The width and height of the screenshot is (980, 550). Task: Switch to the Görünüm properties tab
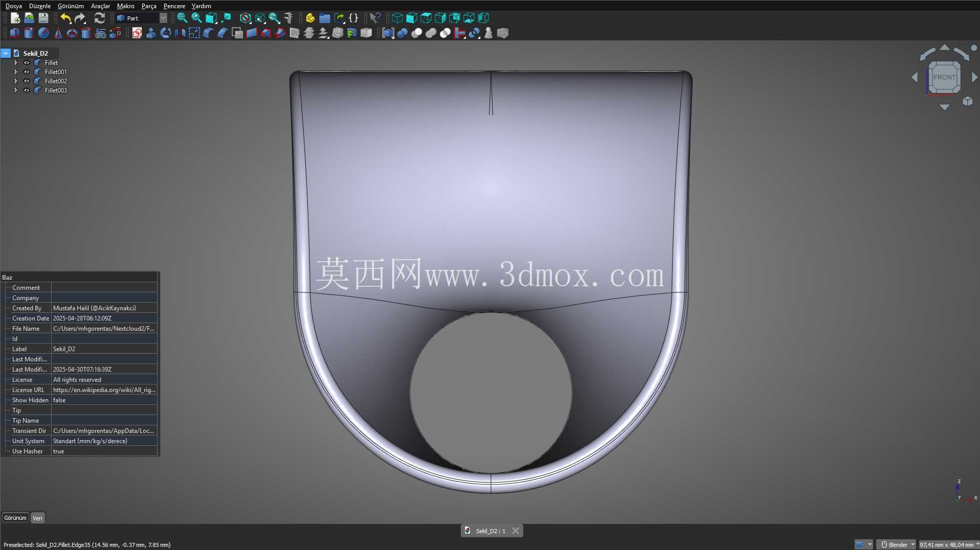15,518
